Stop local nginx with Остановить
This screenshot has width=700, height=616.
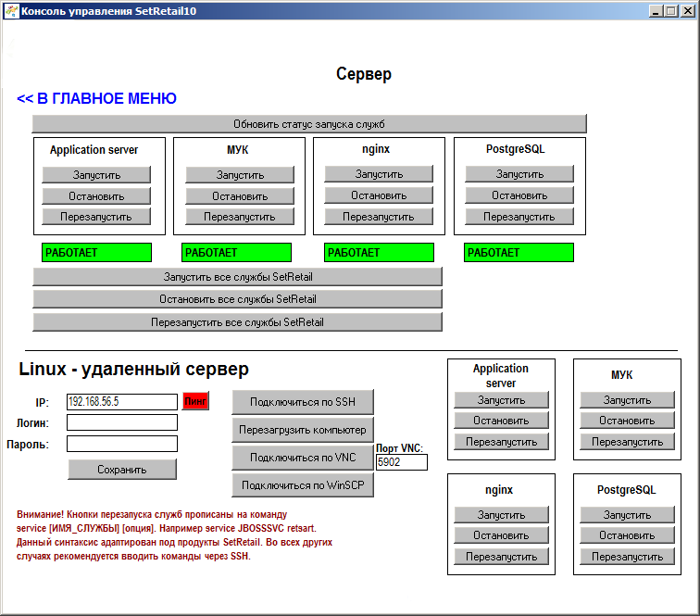(379, 195)
